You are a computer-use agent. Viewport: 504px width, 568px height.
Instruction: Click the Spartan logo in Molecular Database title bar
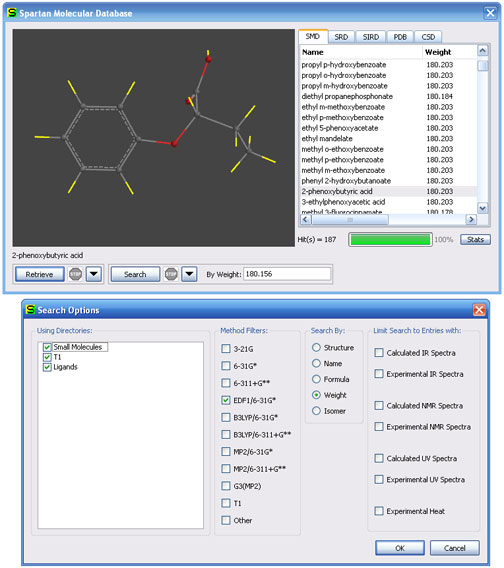[12, 13]
